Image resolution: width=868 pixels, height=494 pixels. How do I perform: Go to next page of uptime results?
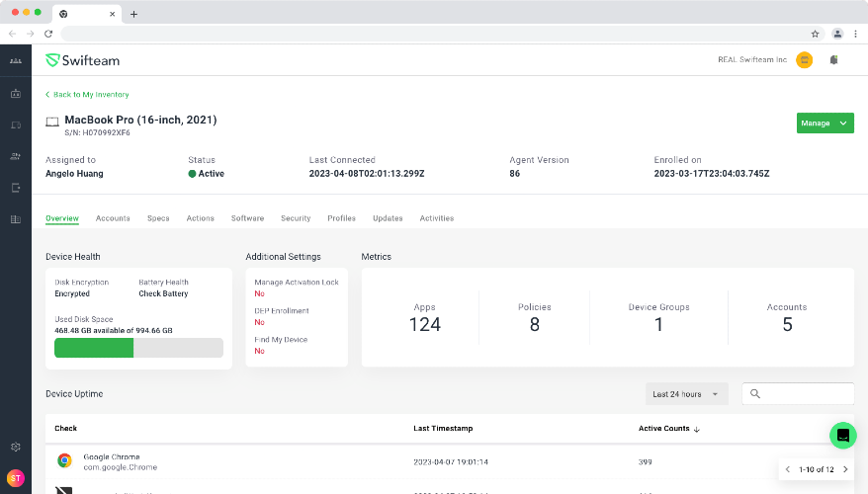[845, 469]
